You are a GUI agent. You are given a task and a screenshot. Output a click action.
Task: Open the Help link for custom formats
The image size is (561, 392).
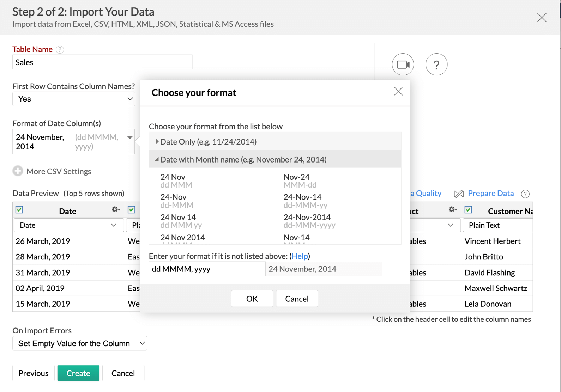[x=300, y=256]
